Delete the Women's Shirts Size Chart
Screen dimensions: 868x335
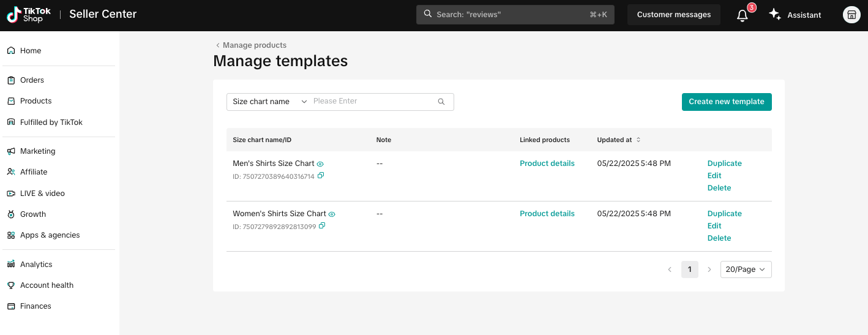pos(719,238)
